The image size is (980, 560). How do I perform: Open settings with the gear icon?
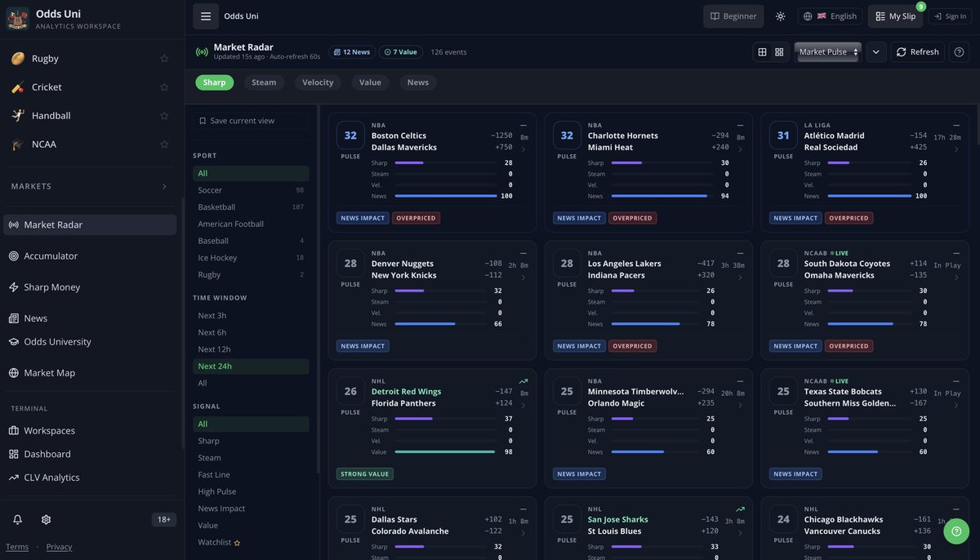[x=46, y=518]
